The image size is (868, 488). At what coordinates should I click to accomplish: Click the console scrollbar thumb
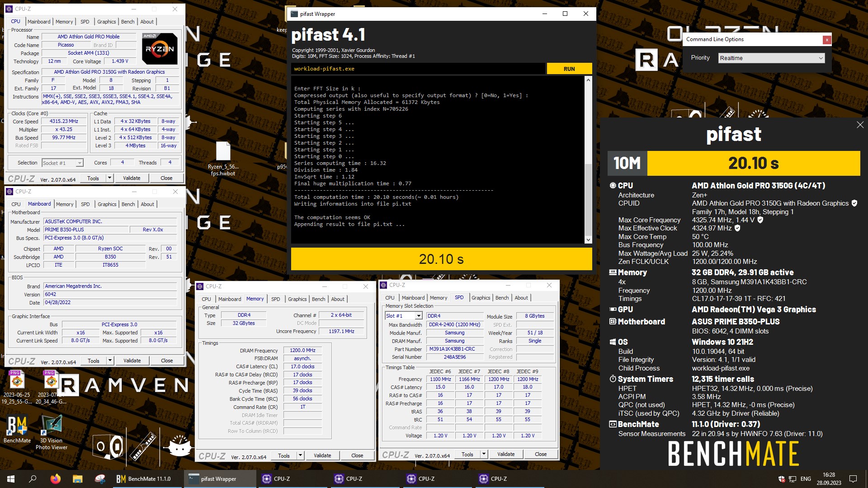pyautogui.click(x=588, y=199)
